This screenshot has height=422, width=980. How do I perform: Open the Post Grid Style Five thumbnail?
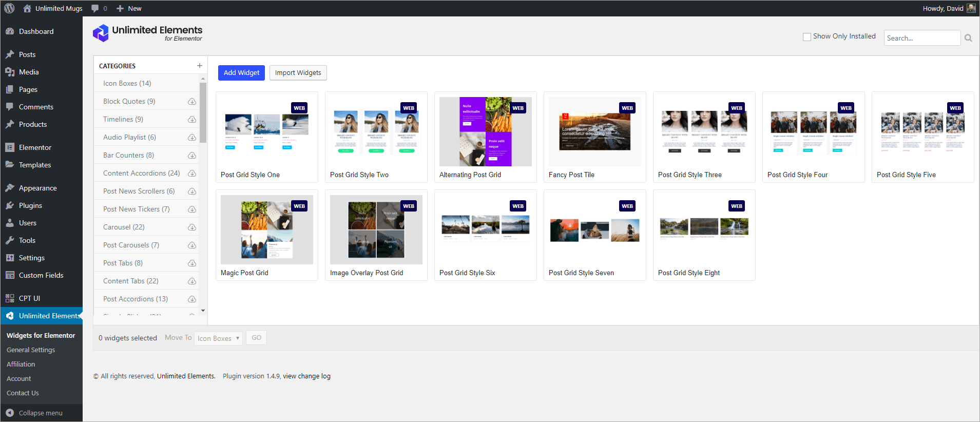(x=923, y=131)
